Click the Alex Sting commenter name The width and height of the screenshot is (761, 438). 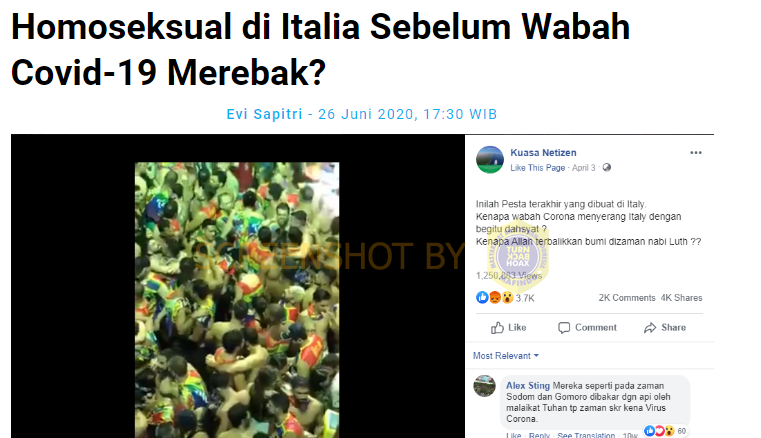tap(528, 386)
